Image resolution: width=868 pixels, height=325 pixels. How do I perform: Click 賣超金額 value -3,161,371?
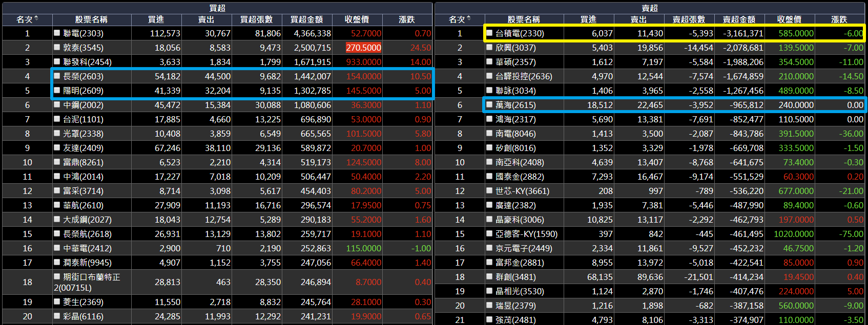pyautogui.click(x=743, y=33)
